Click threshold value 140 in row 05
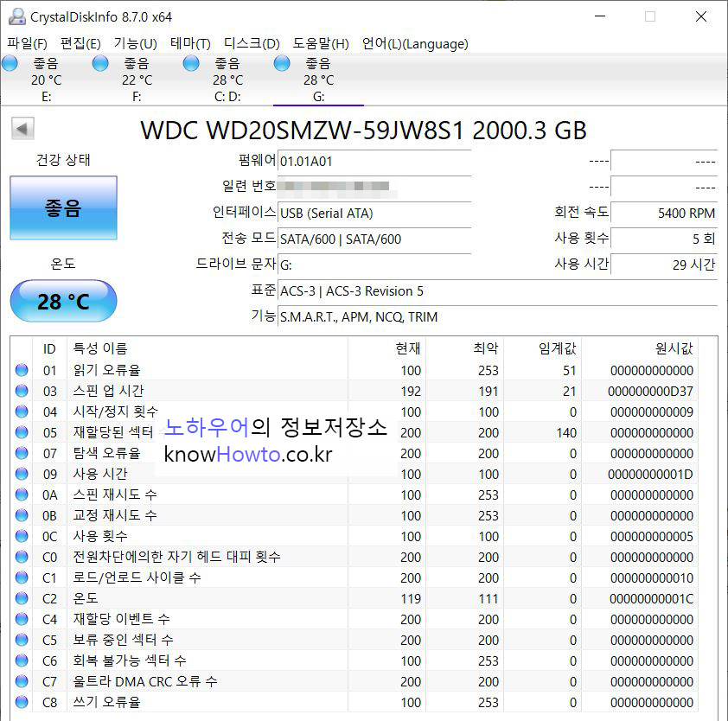The width and height of the screenshot is (728, 721). coord(566,433)
